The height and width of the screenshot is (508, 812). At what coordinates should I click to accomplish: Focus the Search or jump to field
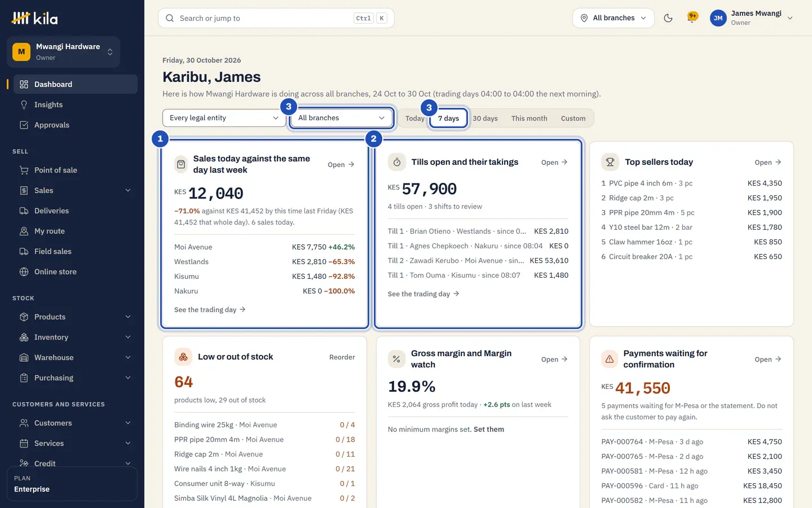pyautogui.click(x=276, y=18)
